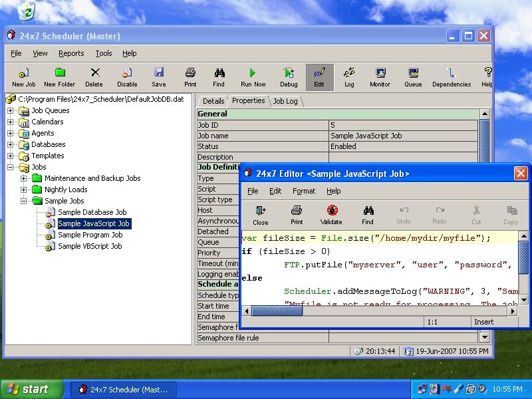
Task: Click the Windows start button
Action: [31, 389]
